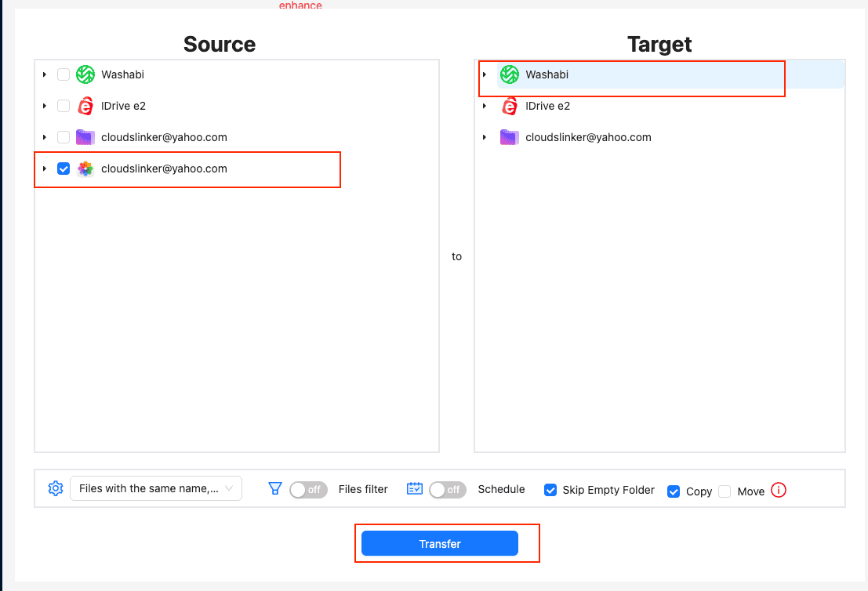Enable the Move option checkbox
The height and width of the screenshot is (591, 868).
[725, 491]
